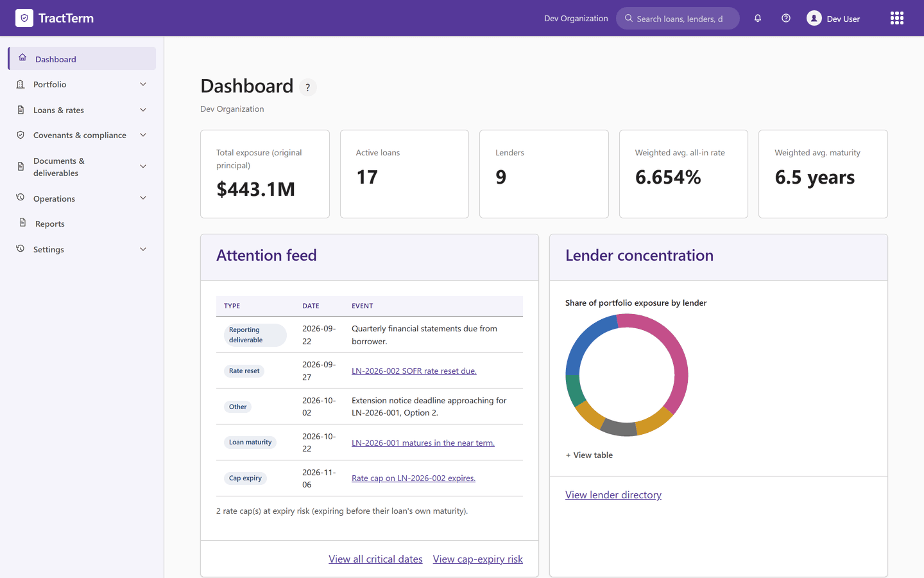Expand '+ View table' under the donut chart
924x578 pixels.
pos(589,455)
